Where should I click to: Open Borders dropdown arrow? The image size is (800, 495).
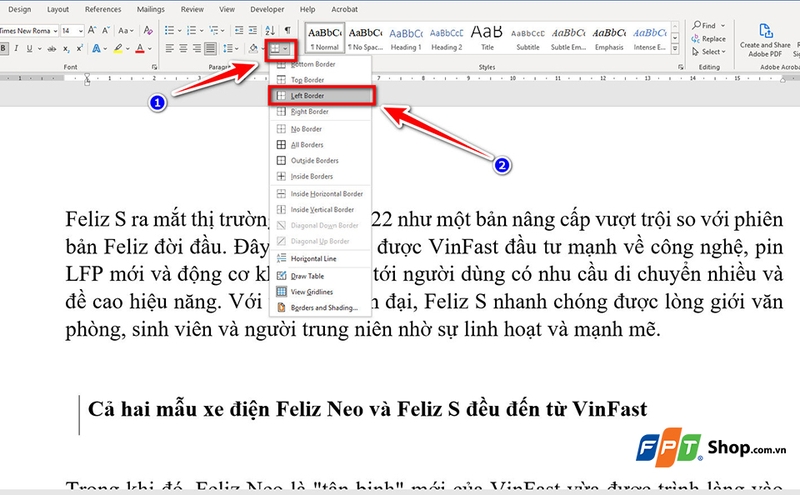286,49
